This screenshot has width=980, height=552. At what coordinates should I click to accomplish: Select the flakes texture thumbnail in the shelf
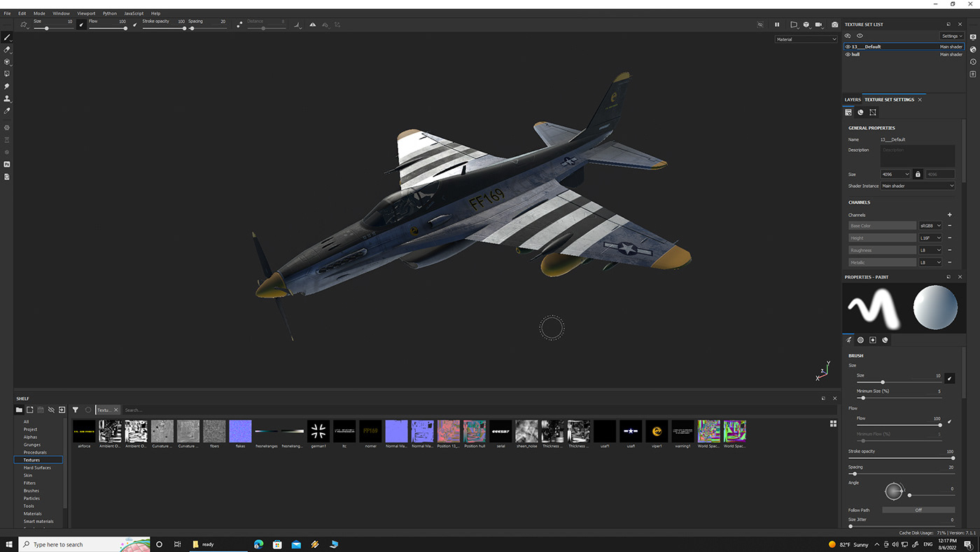(x=240, y=432)
